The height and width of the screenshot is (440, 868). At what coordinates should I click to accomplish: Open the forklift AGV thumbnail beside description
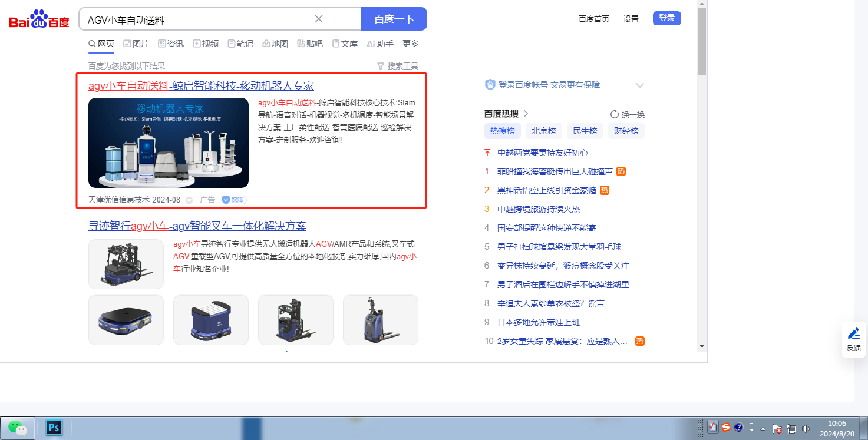tap(126, 264)
